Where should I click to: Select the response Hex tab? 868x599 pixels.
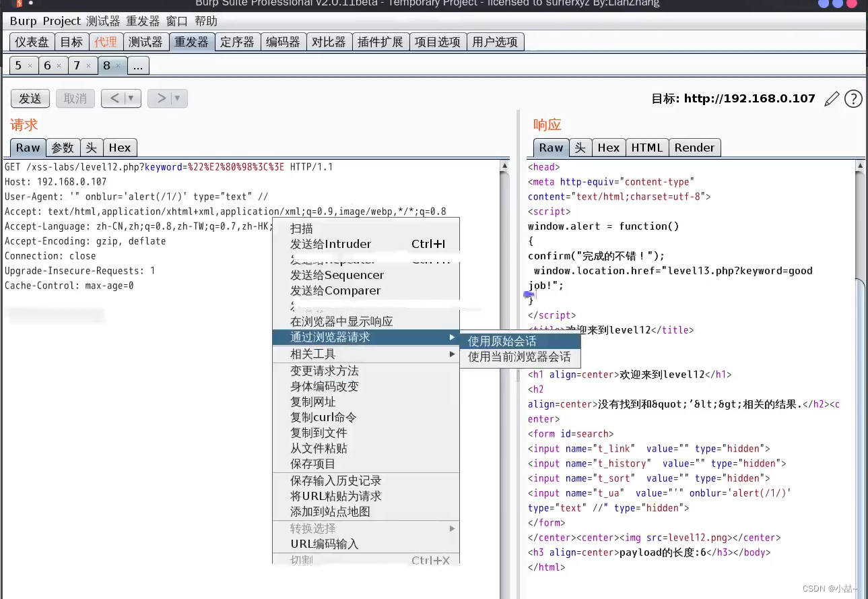(608, 148)
